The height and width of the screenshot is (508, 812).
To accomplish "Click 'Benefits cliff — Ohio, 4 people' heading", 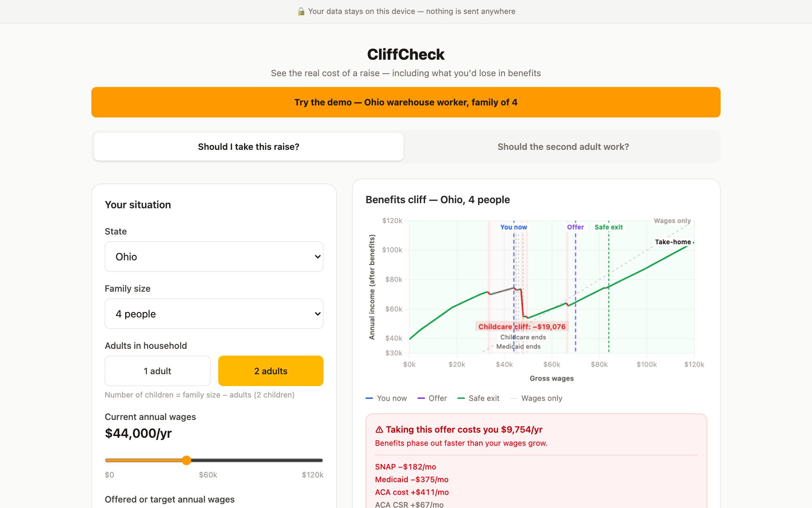I will pyautogui.click(x=438, y=200).
